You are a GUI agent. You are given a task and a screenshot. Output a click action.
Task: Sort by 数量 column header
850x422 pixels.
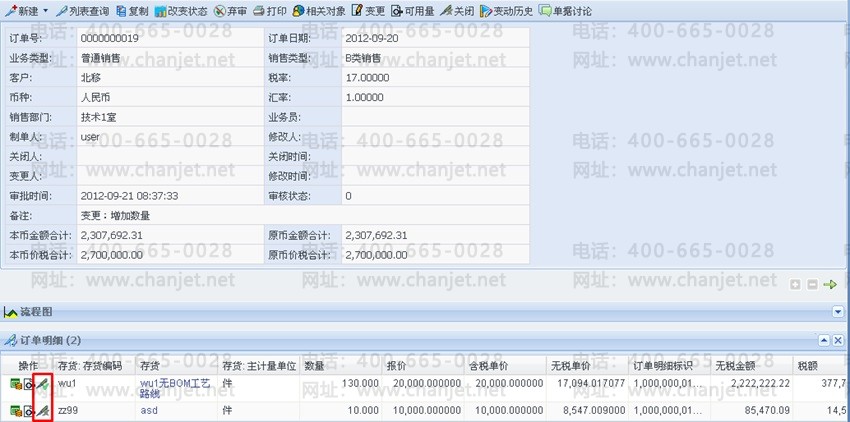tap(314, 366)
